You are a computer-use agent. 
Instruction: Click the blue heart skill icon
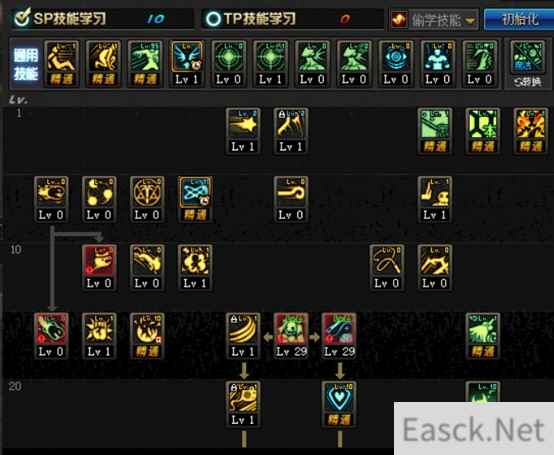pyautogui.click(x=339, y=404)
